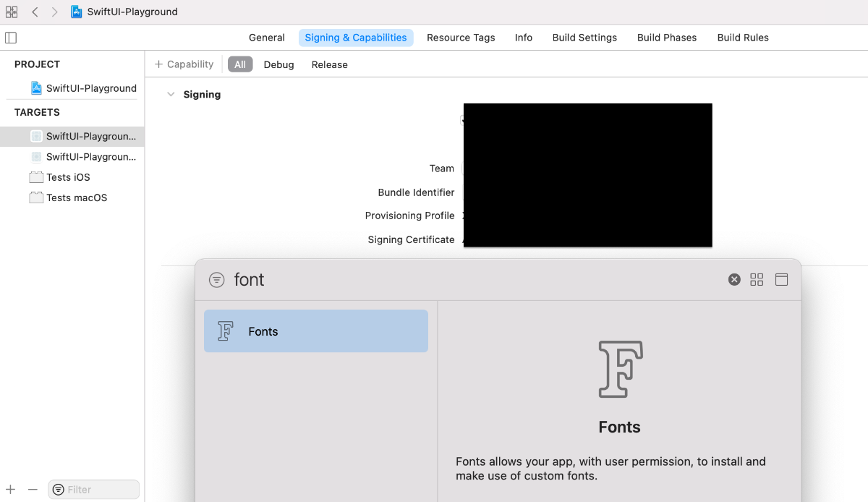Click the + Capability button

[x=184, y=64]
